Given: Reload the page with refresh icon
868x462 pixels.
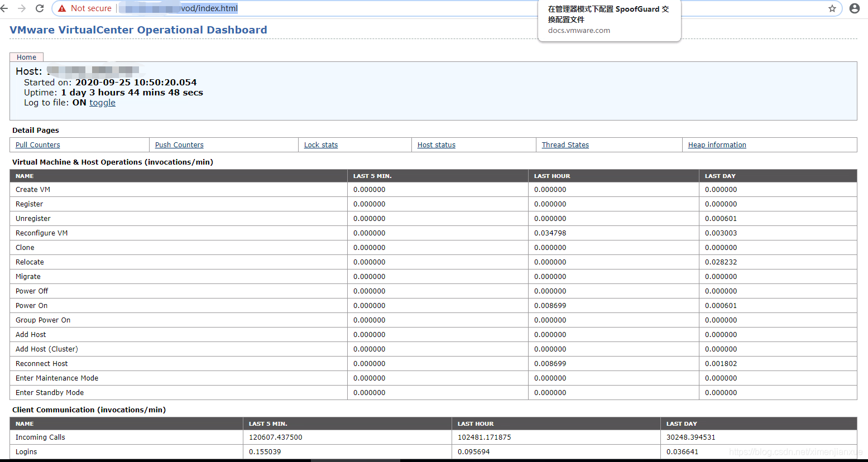Looking at the screenshot, I should coord(40,8).
